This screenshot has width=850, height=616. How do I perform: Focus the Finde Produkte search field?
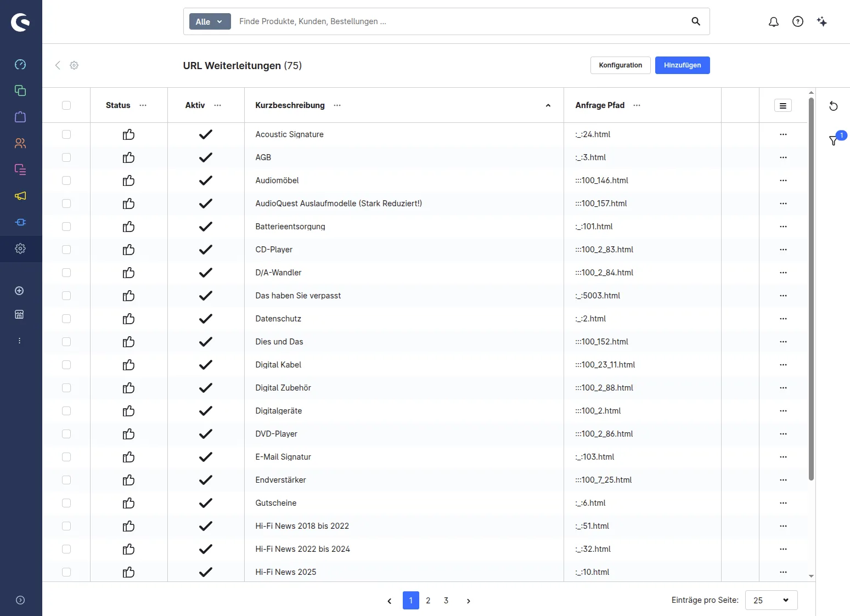click(461, 21)
